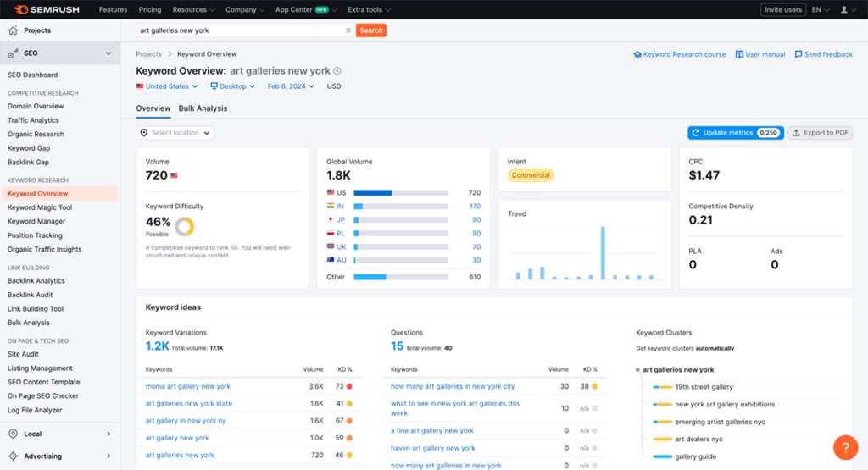Click the orange Search button
The width and height of the screenshot is (868, 470).
(371, 30)
